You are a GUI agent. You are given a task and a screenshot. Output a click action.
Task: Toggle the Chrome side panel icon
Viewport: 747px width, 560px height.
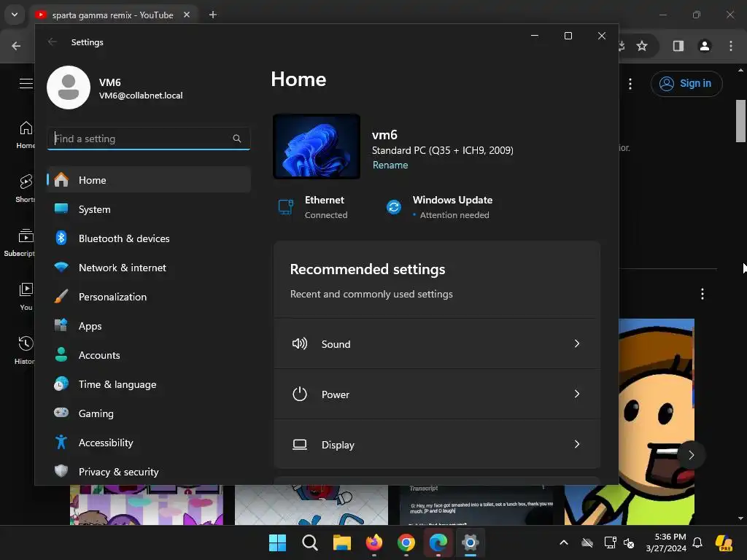(x=678, y=46)
